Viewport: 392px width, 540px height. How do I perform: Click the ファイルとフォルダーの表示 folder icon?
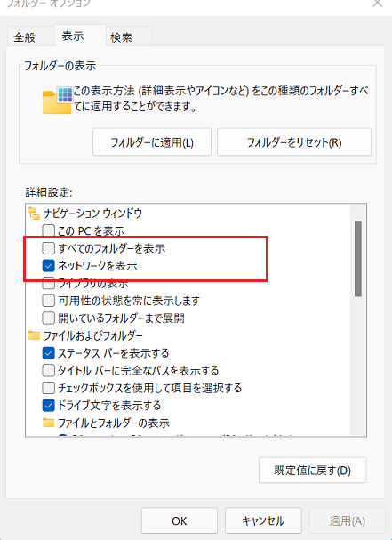[x=48, y=423]
